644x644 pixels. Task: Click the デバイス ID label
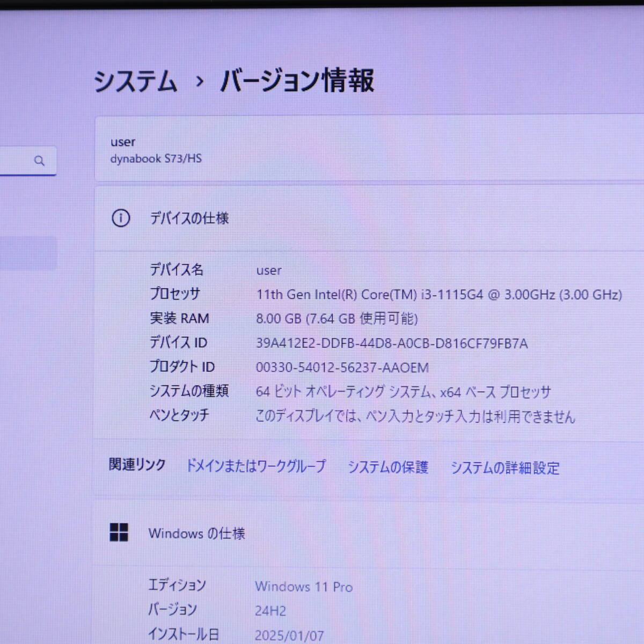(x=178, y=342)
